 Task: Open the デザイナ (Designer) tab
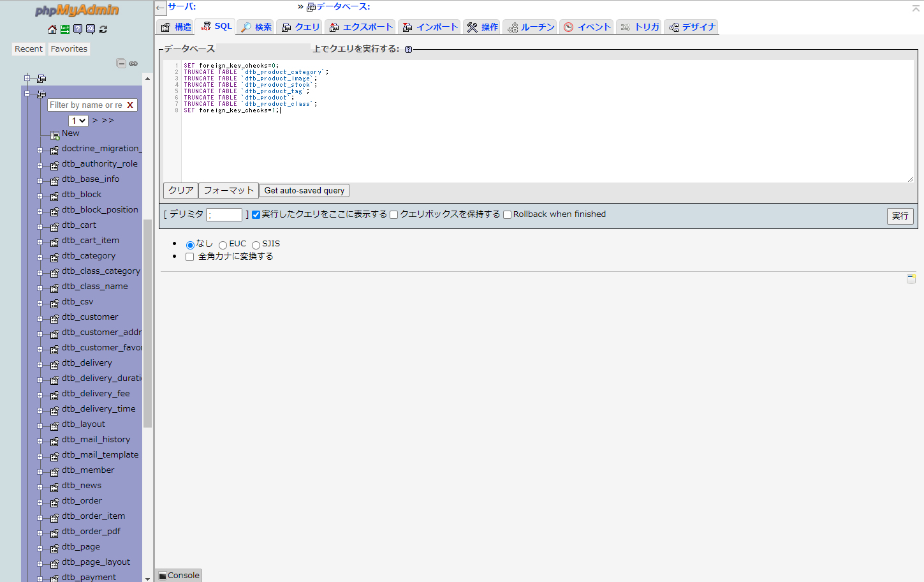pos(692,27)
